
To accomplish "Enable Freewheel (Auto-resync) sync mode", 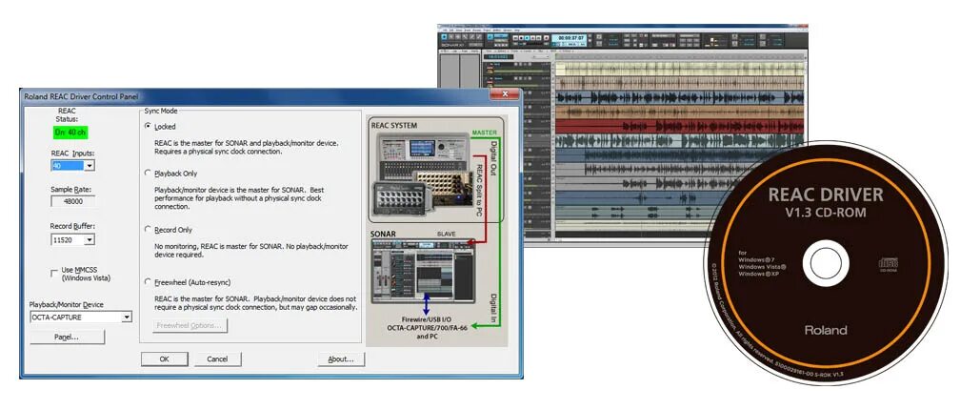I will pyautogui.click(x=149, y=282).
